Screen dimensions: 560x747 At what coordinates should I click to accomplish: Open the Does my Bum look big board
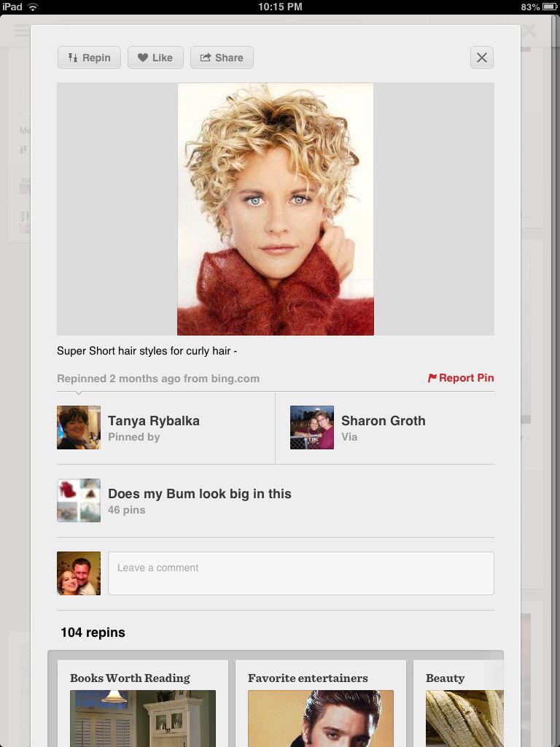200,494
